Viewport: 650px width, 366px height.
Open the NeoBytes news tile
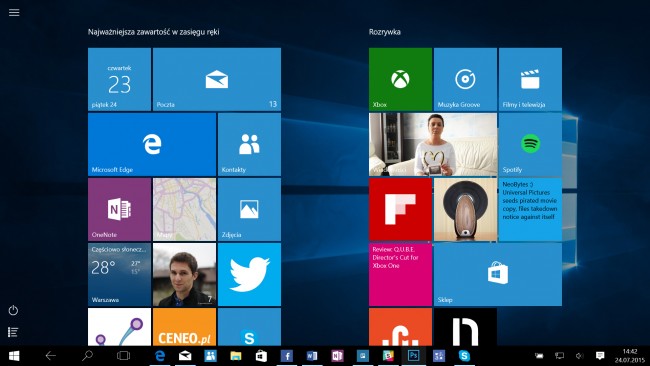coord(530,209)
